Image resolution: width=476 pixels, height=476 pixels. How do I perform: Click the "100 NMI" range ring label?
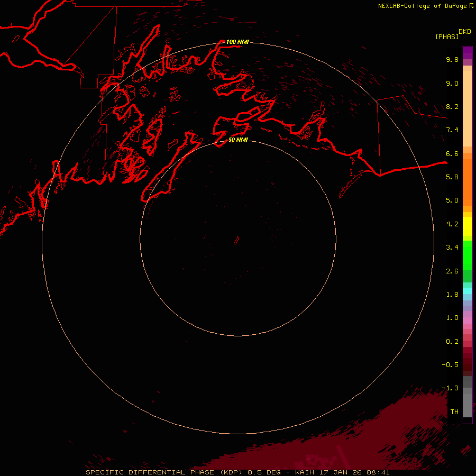(x=237, y=42)
